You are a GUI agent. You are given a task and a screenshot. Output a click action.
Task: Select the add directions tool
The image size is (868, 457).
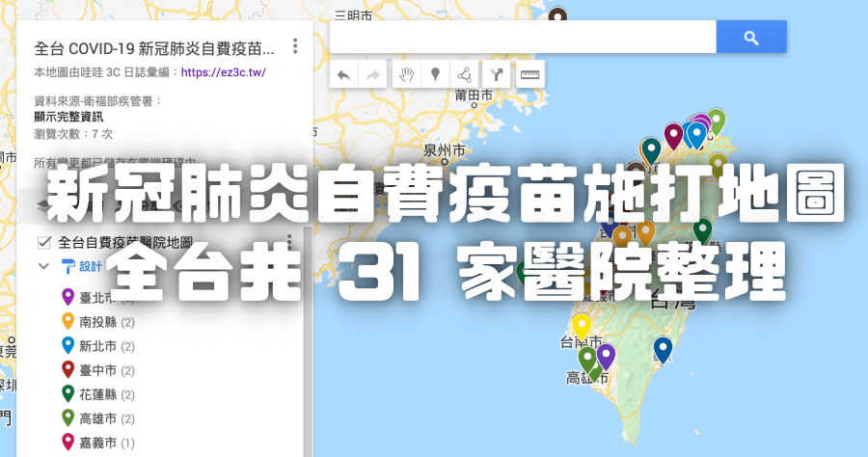tap(496, 74)
